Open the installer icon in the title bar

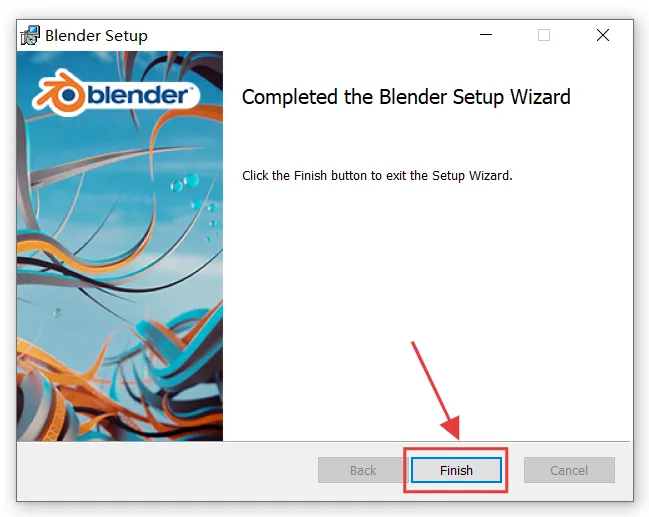[30, 35]
